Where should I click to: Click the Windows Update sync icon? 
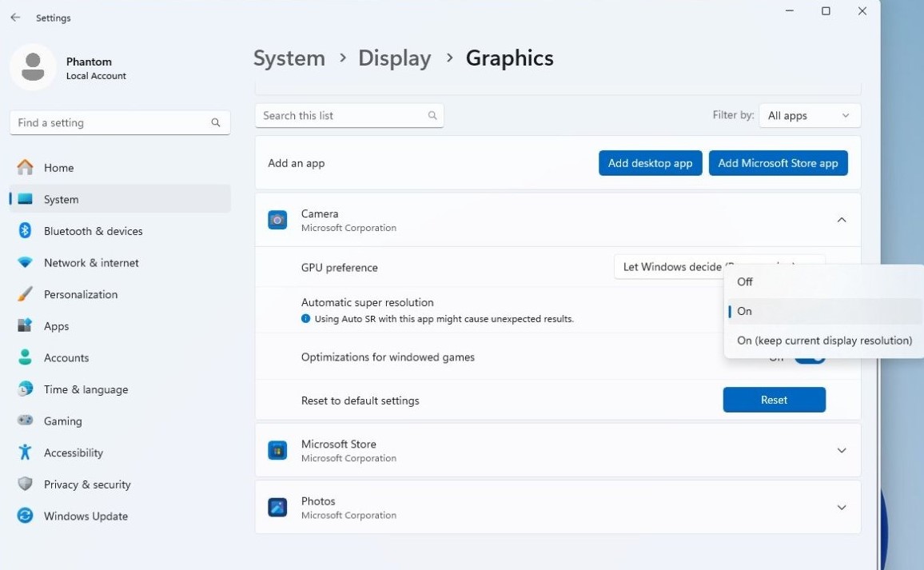pos(25,516)
